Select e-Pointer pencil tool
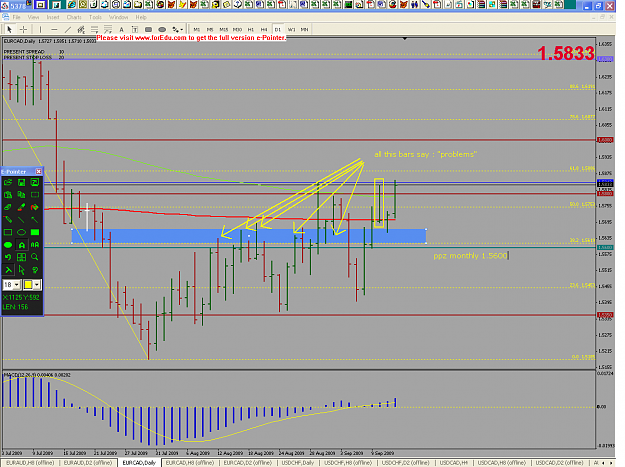The height and width of the screenshot is (467, 625). click(x=8, y=220)
